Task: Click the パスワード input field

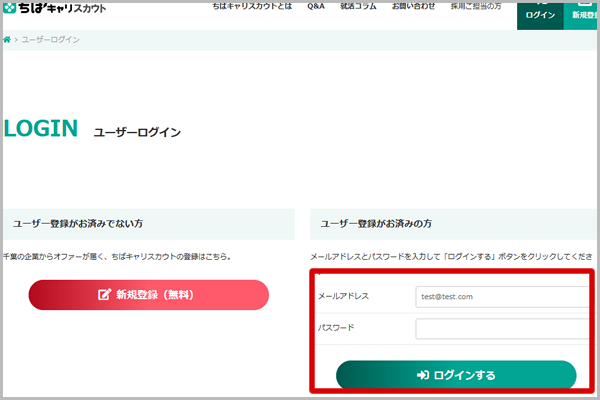Action: click(x=502, y=328)
